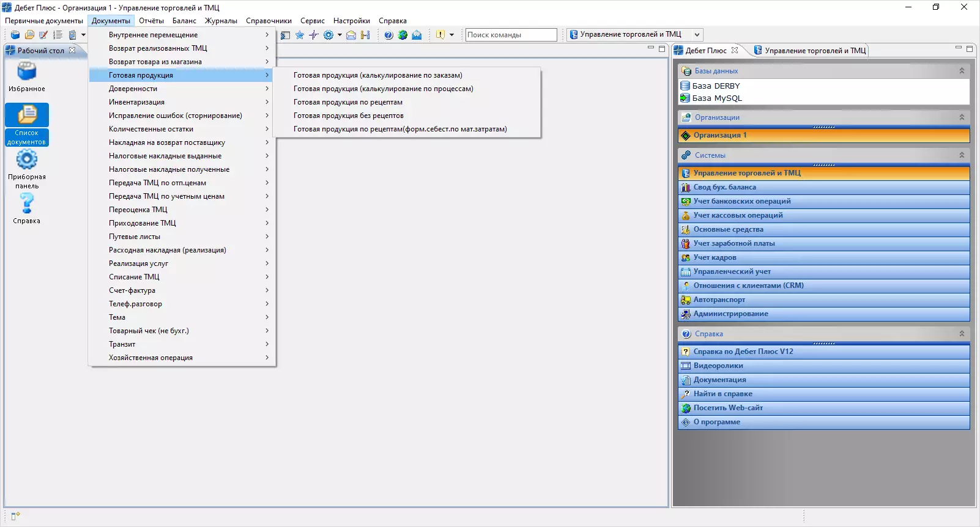Open Основные средства system
This screenshot has width=980, height=527.
point(824,229)
